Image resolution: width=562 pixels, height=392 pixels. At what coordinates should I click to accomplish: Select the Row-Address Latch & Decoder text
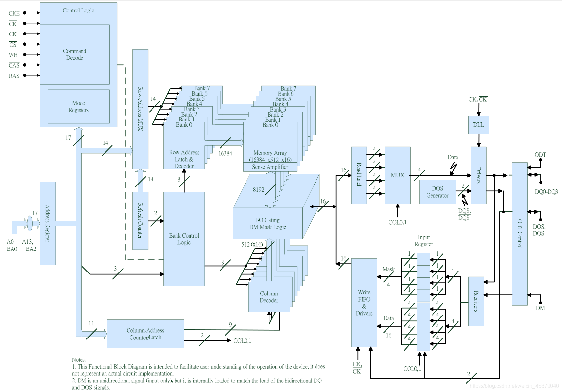tap(184, 159)
